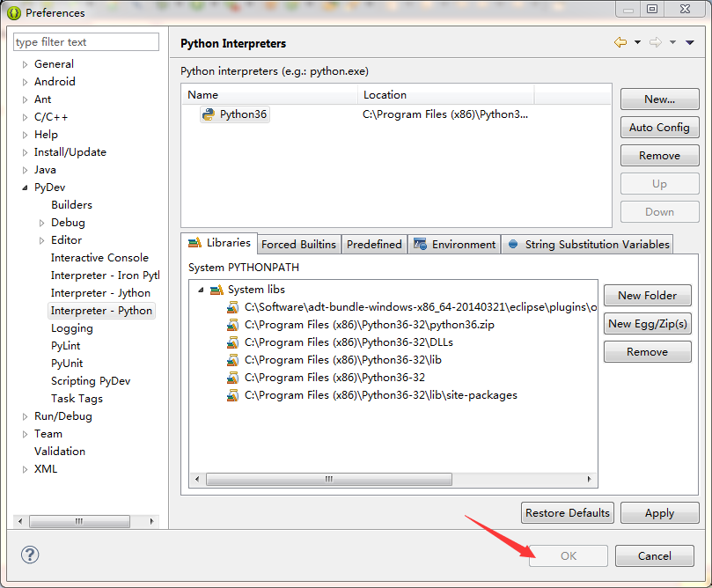Click the Restore Defaults button

tap(568, 513)
